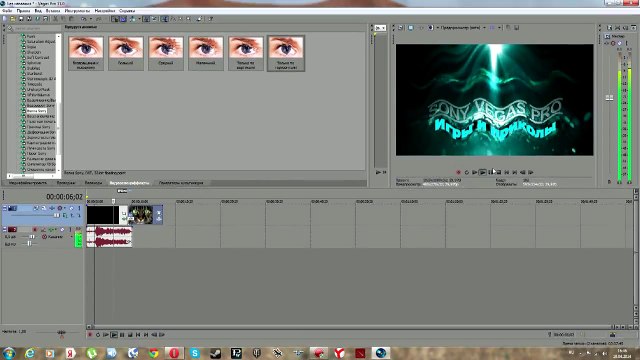Click Preview on External Monitor icon

click(411, 28)
